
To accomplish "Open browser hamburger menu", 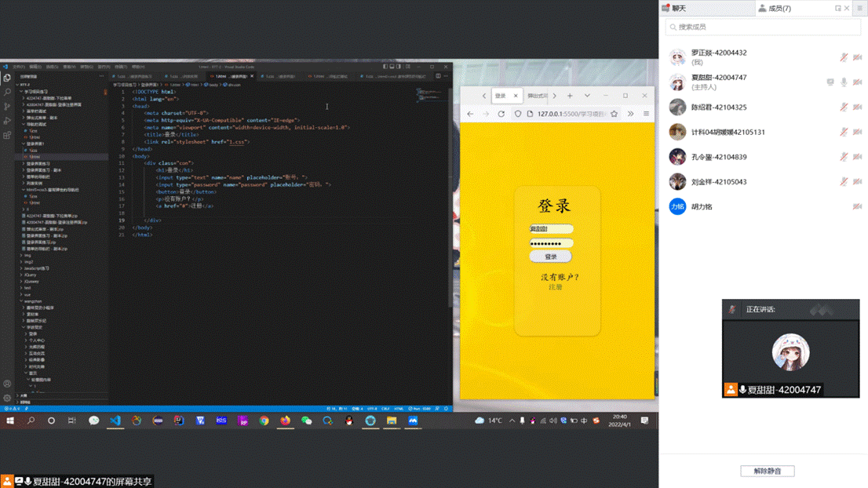I will click(646, 114).
